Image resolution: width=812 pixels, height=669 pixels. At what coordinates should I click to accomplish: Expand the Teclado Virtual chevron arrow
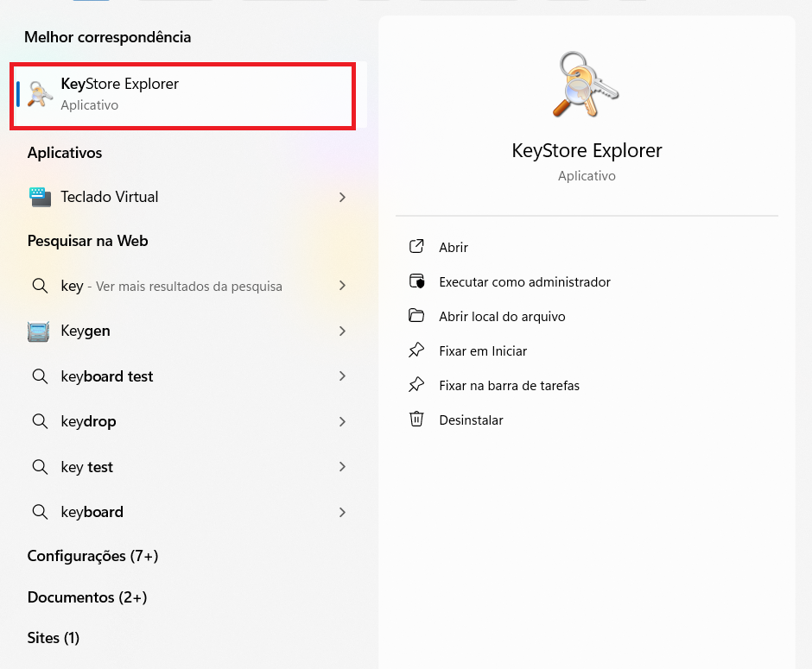(342, 197)
